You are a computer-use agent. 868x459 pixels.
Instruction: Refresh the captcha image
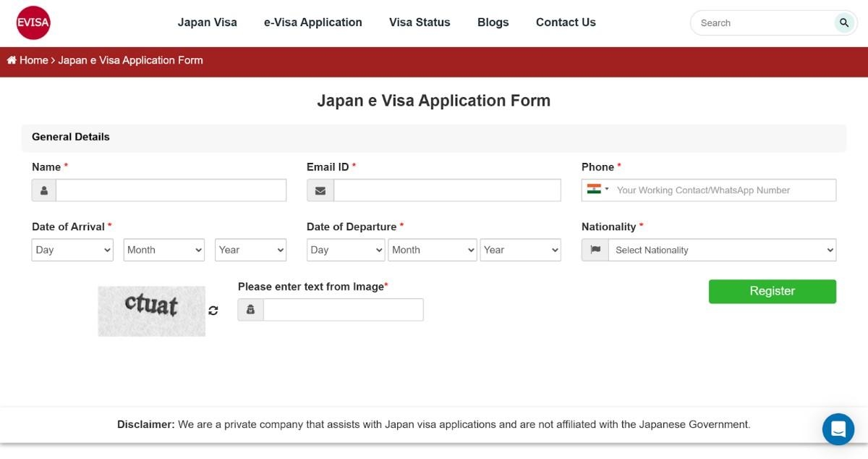click(x=213, y=311)
